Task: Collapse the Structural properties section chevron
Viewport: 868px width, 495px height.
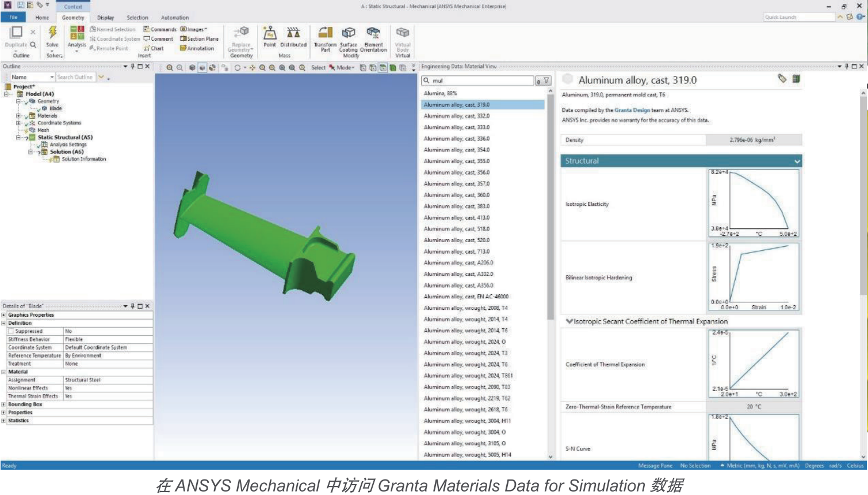Action: point(797,162)
